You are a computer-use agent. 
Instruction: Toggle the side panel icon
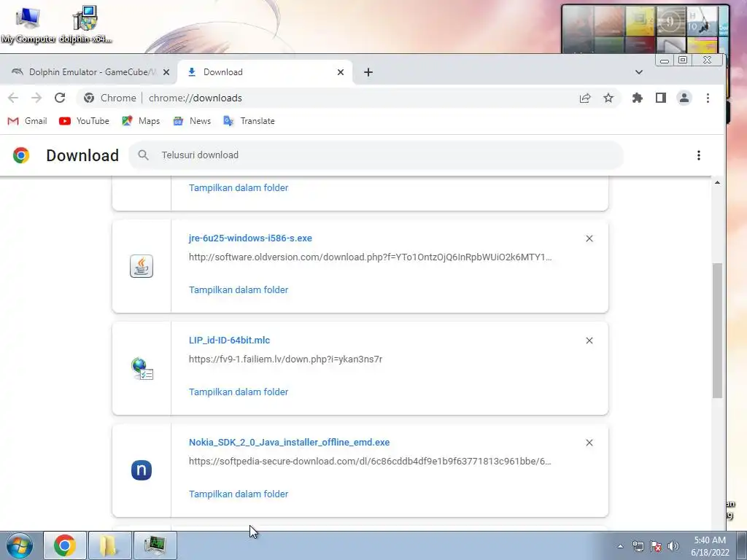pos(661,98)
